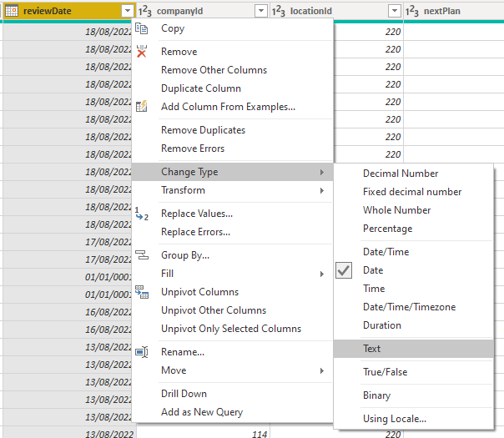Viewport: 504px width, 438px height.
Task: Click the first 16/08/202 date cell
Action: pyautogui.click(x=68, y=312)
